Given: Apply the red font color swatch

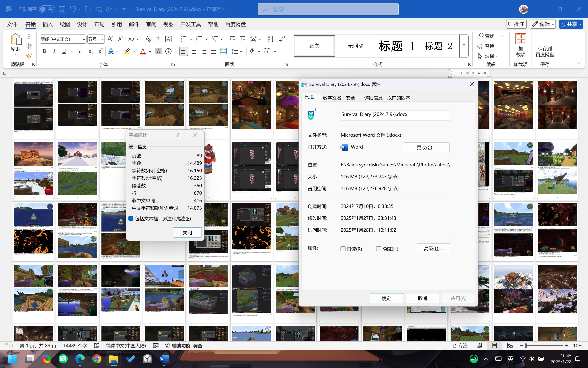Looking at the screenshot, I should (143, 51).
